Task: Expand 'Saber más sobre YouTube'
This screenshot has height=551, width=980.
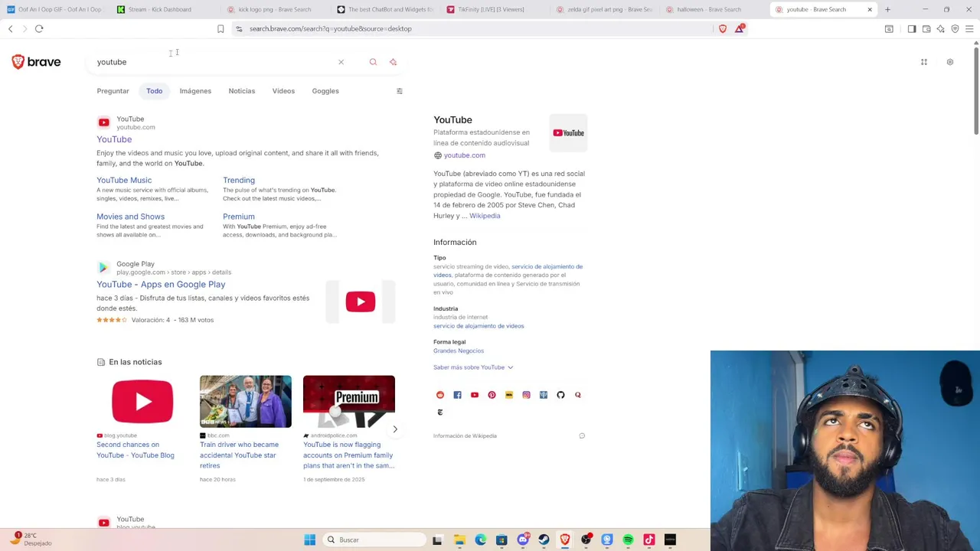Action: pyautogui.click(x=473, y=367)
